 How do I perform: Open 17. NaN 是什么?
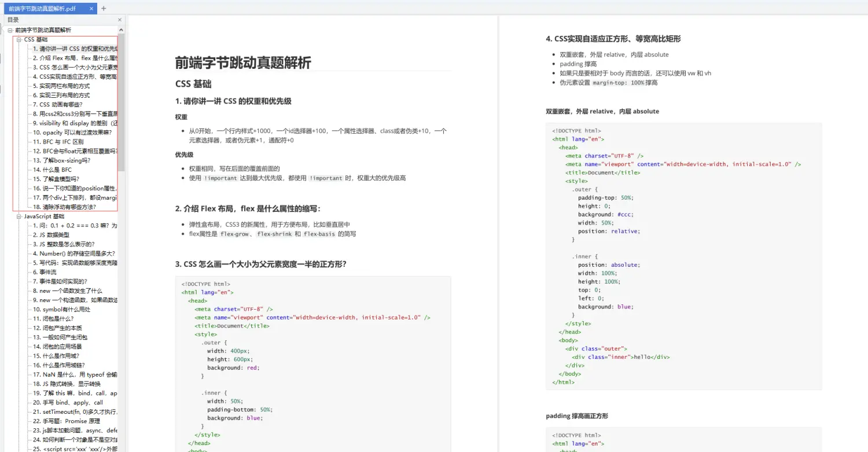click(75, 374)
